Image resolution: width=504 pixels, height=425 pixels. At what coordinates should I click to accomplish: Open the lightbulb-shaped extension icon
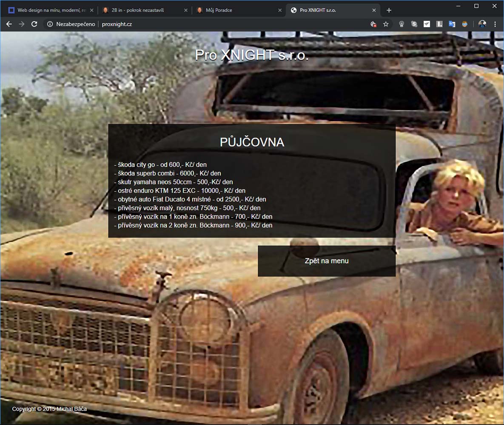401,24
